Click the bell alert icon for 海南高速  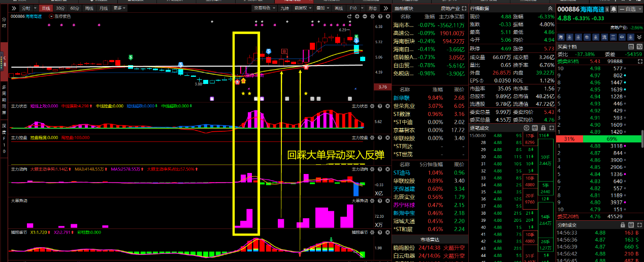coord(614,9)
